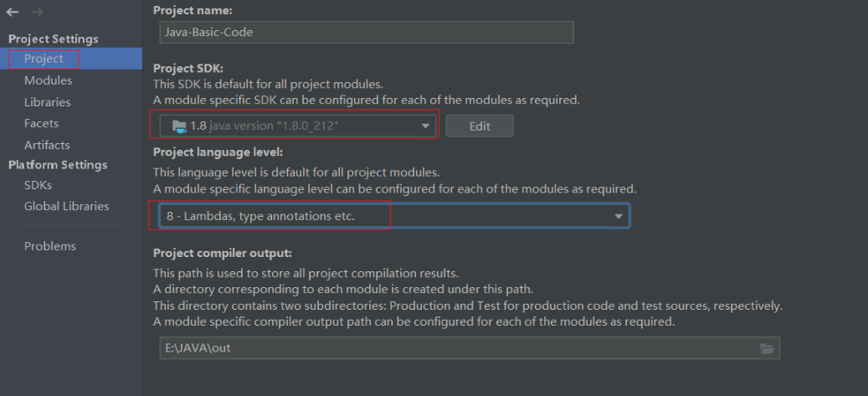
Task: Switch to Artifacts settings
Action: tap(47, 145)
